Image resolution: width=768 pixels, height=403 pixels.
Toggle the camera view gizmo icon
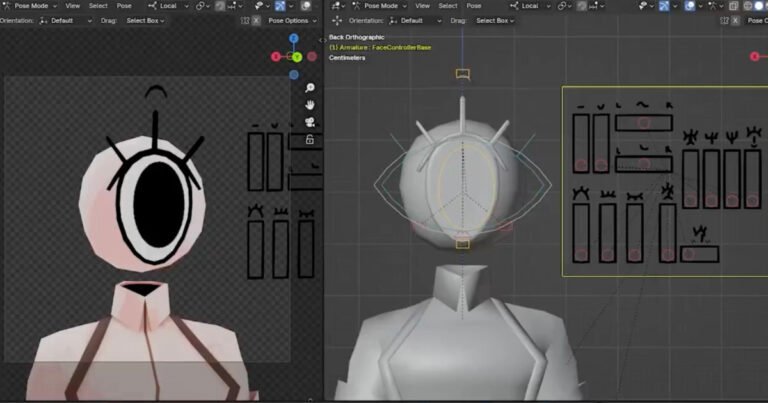click(310, 122)
